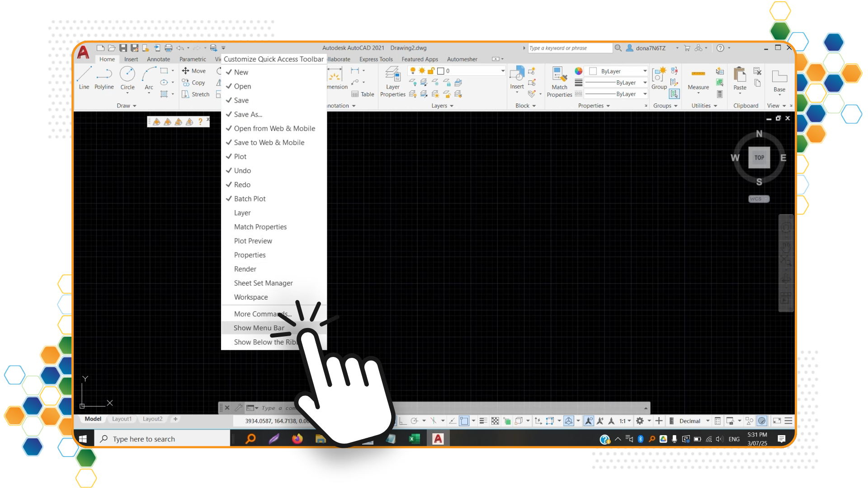This screenshot has height=488, width=868.
Task: Open the layer name dropdown showing 0
Action: (x=503, y=71)
